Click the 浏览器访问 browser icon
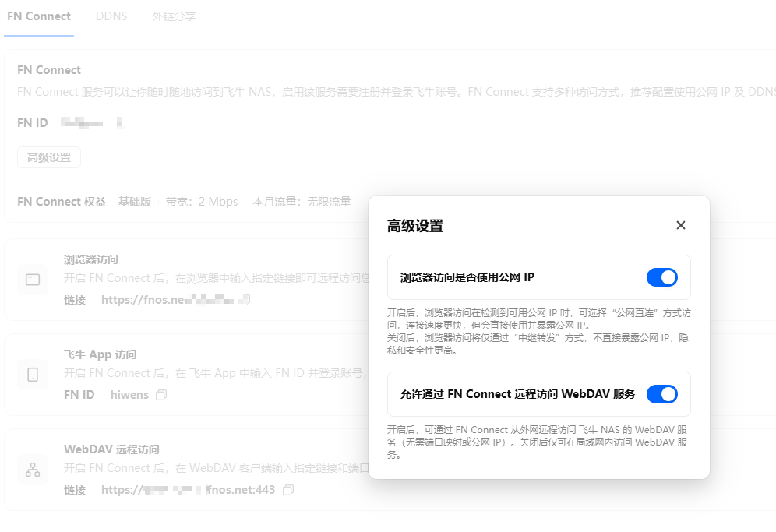The image size is (776, 532). [33, 280]
